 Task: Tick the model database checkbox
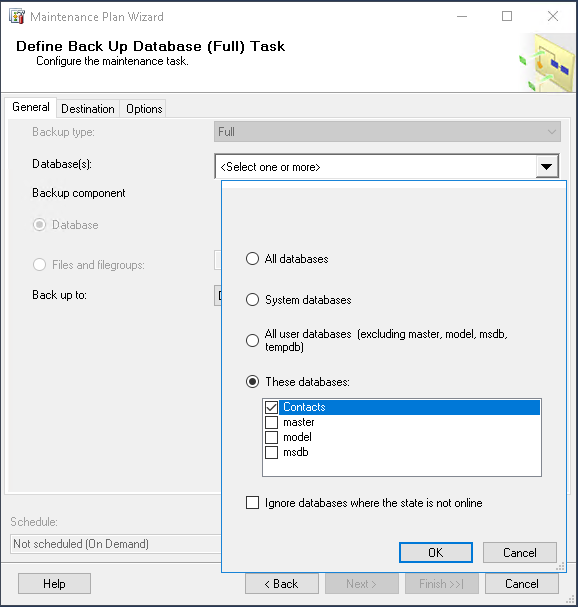pyautogui.click(x=271, y=437)
